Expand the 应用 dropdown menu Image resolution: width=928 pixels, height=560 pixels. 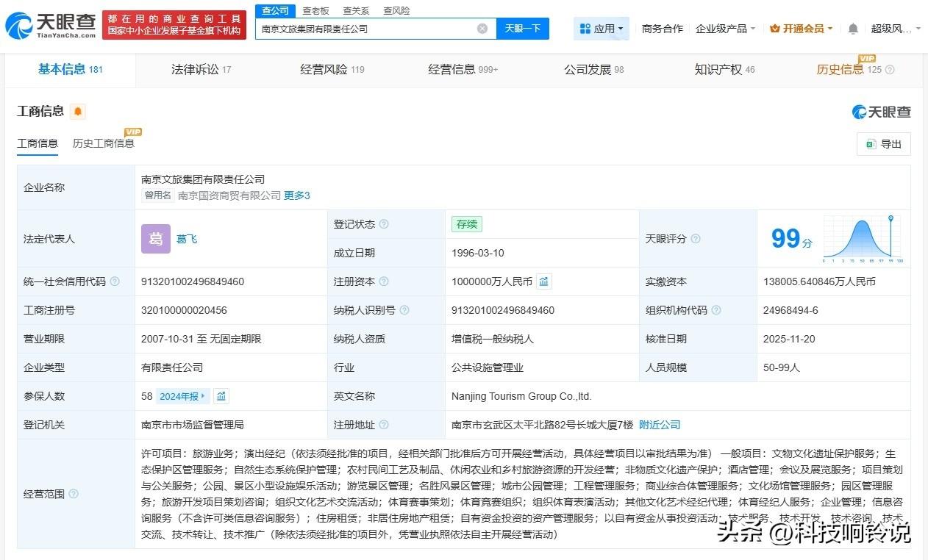[x=602, y=29]
